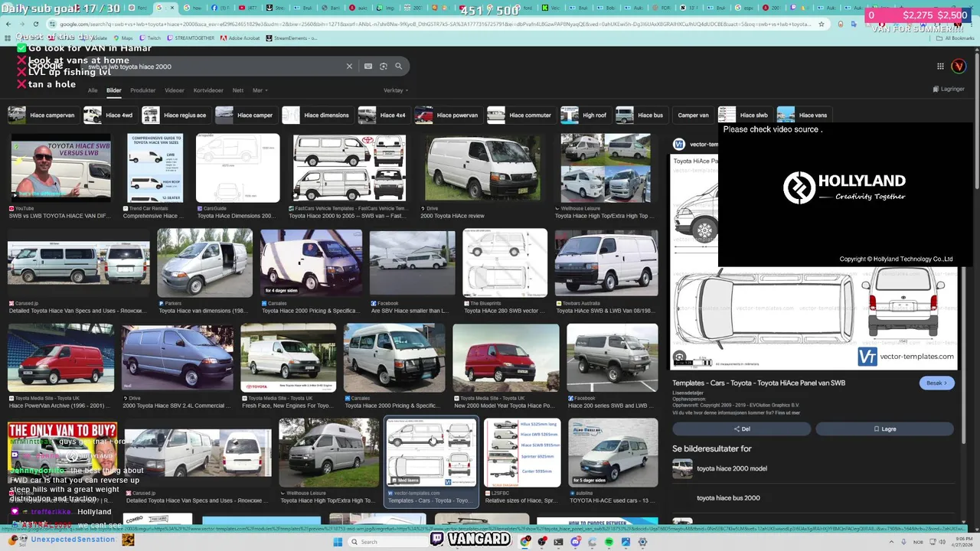The height and width of the screenshot is (551, 980).
Task: Filter by Hiace camper chip
Action: click(244, 116)
